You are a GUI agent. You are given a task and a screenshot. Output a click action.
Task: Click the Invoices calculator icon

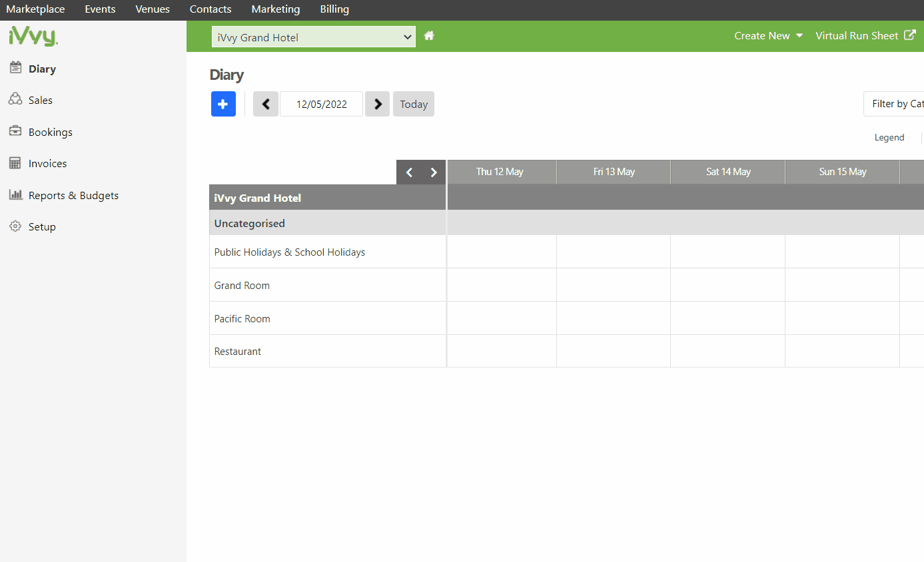pyautogui.click(x=15, y=163)
